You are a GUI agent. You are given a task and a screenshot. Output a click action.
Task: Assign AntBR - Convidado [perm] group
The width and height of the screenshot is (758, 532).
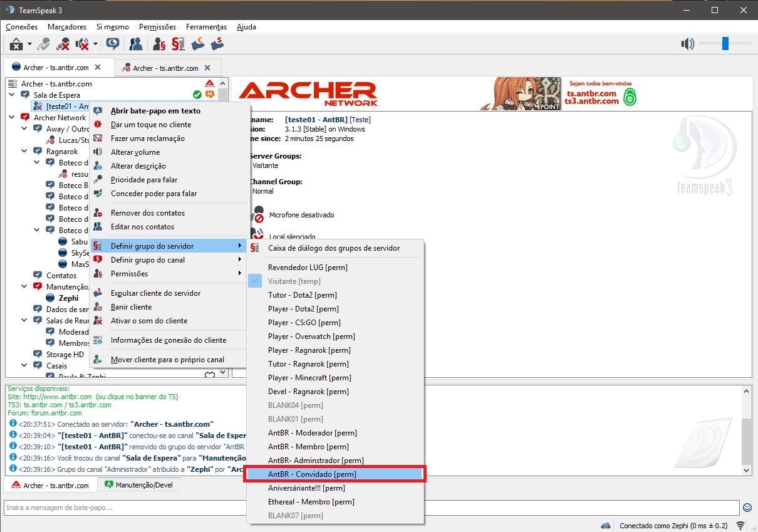335,474
